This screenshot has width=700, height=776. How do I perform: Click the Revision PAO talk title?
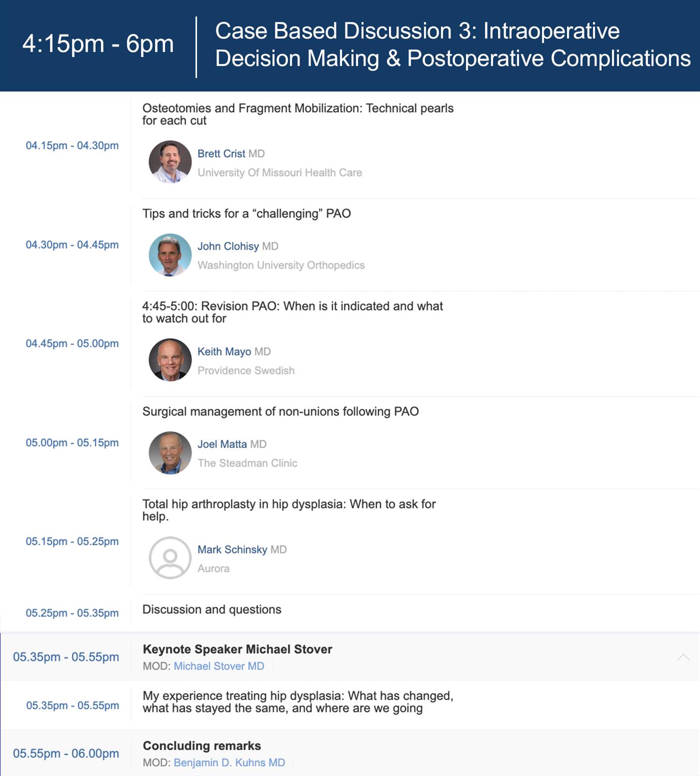point(292,312)
